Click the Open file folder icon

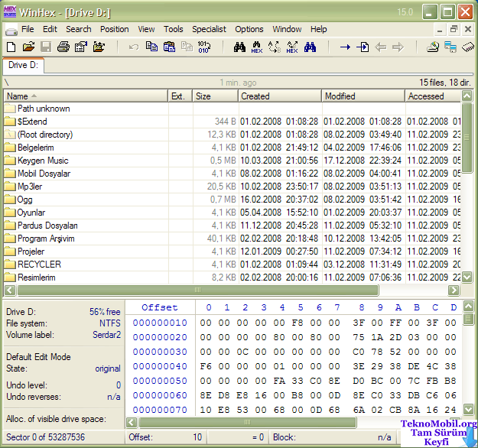[x=28, y=47]
